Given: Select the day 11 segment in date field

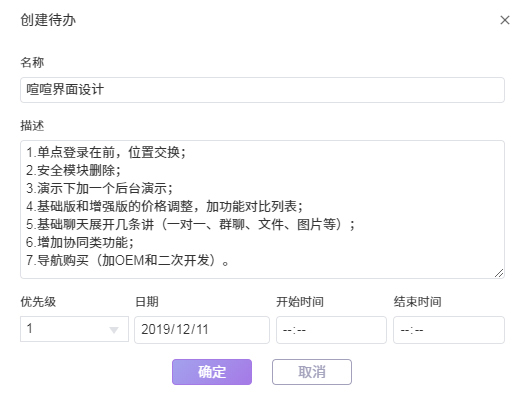Looking at the screenshot, I should (202, 329).
